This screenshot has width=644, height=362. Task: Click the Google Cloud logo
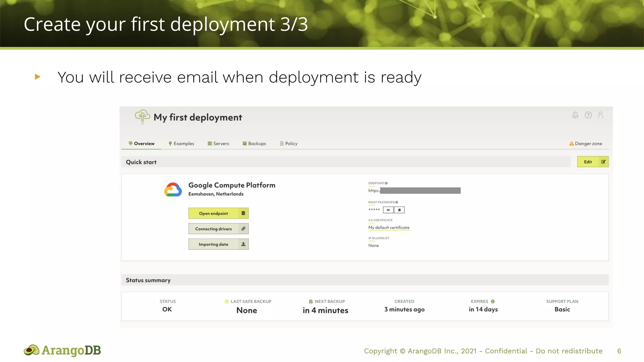click(x=173, y=189)
